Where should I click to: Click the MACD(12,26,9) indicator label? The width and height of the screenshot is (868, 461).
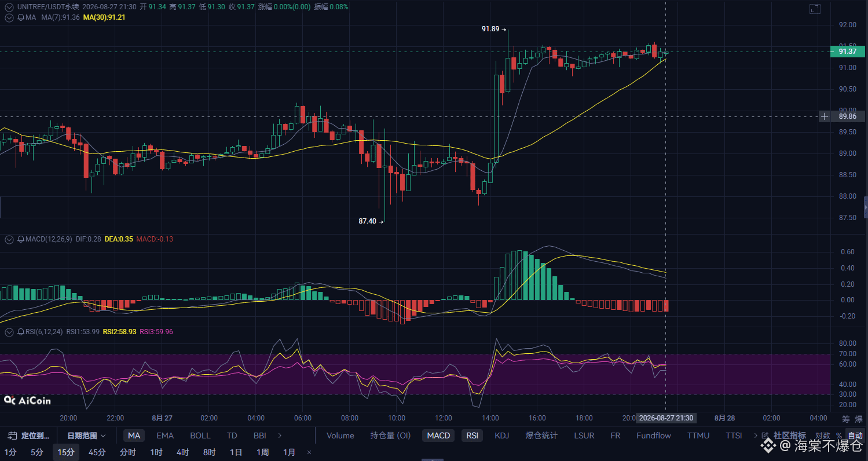click(x=49, y=239)
